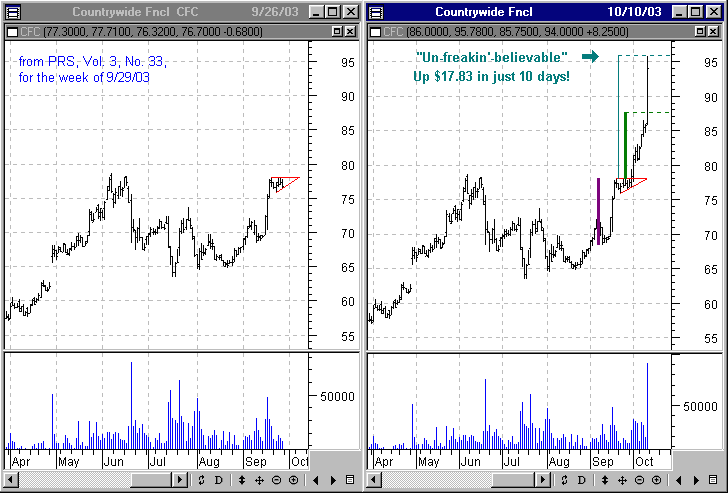
Task: Click the scrollbar thumb in the left chart window
Action: pos(152,480)
